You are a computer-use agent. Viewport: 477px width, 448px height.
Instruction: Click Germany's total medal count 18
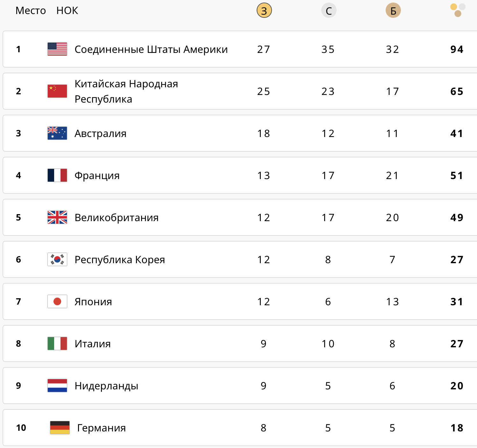pos(457,428)
